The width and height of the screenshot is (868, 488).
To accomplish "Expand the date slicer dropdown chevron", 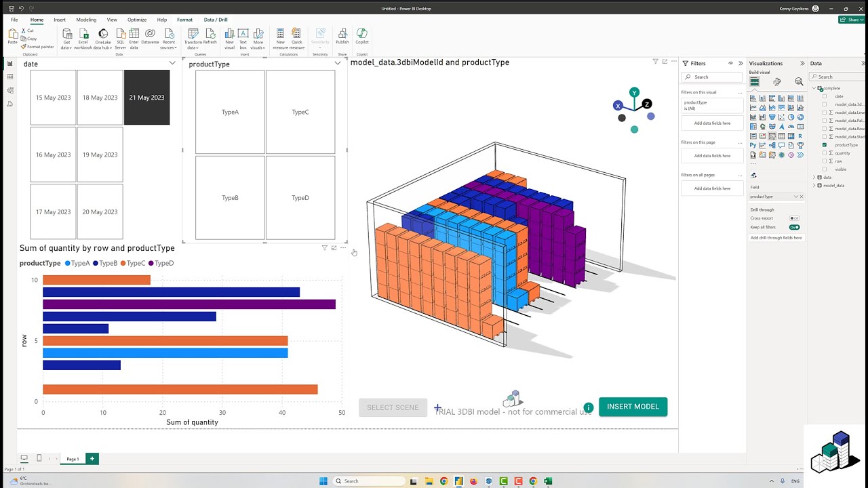I will pyautogui.click(x=172, y=63).
